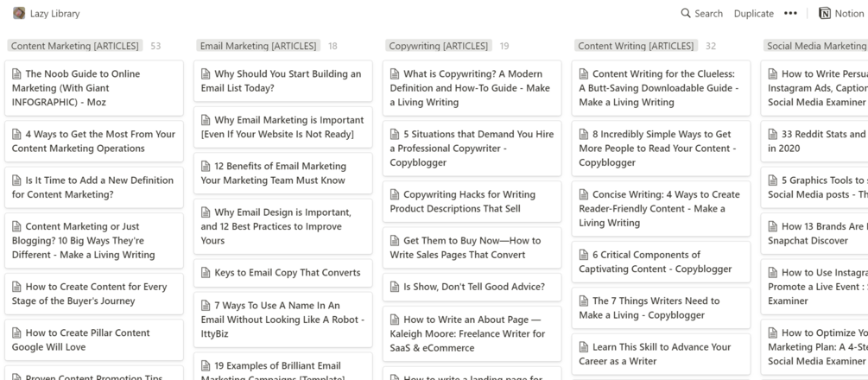Open 'How to Create Pillar Content' card

point(93,339)
